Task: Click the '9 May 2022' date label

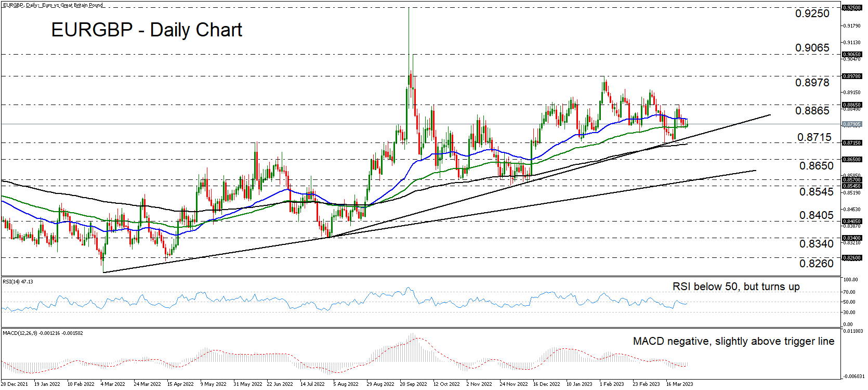Action: coord(214,384)
